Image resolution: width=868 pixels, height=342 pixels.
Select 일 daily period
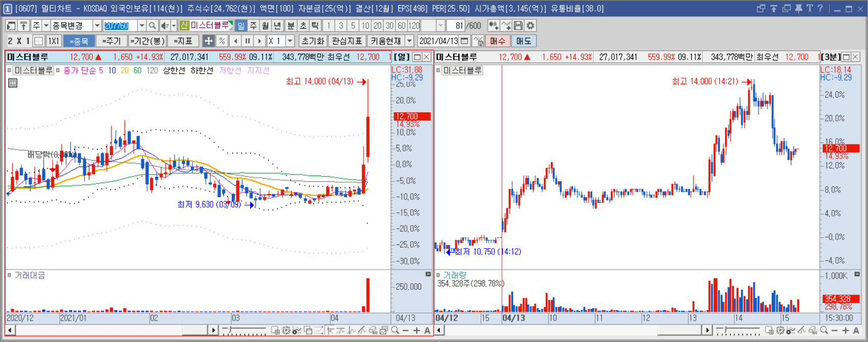pyautogui.click(x=240, y=26)
